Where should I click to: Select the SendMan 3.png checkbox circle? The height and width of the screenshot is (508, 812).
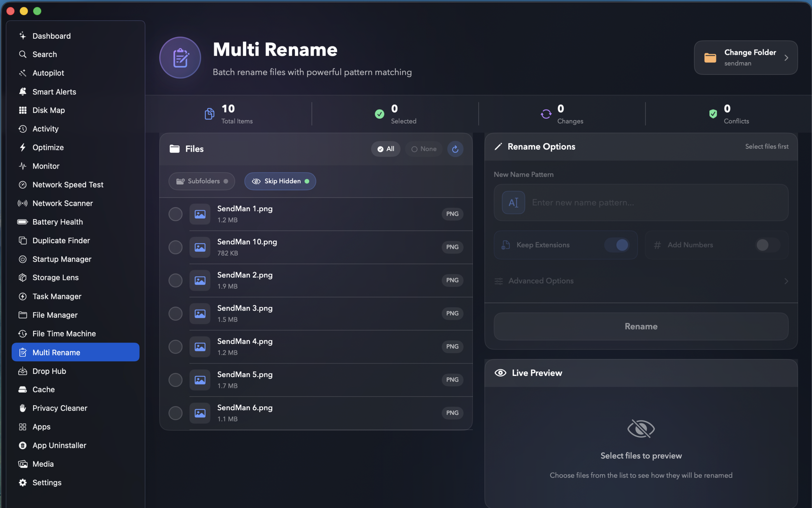[175, 313]
